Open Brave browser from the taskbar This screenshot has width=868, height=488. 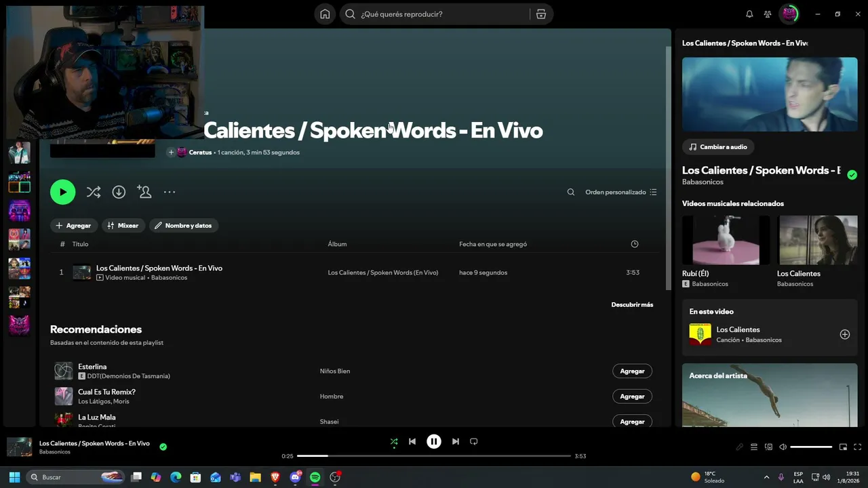coord(275,477)
